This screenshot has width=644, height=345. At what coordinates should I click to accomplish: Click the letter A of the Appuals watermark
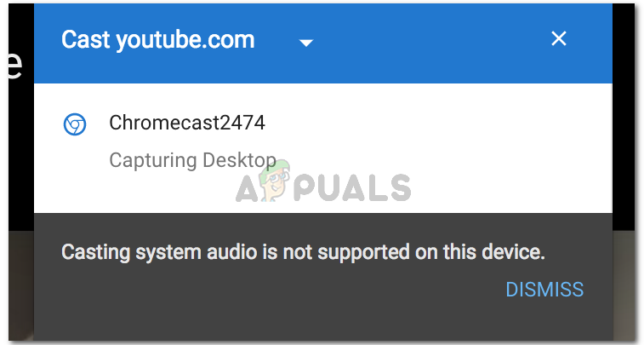pos(247,189)
